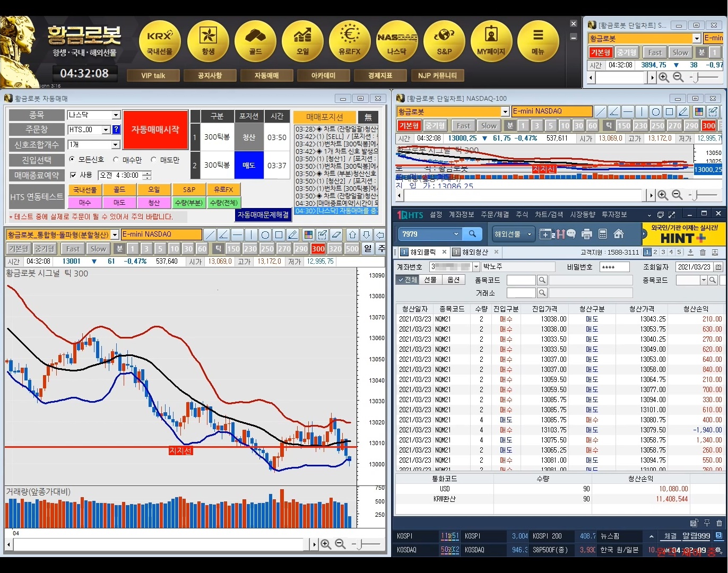Select horizontal line tool in main chart toolbar

click(x=238, y=235)
